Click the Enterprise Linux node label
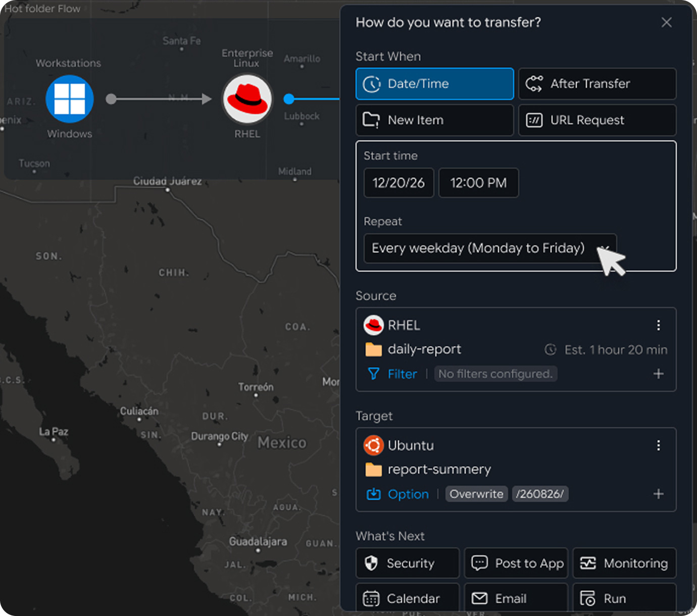Viewport: 697px width, 616px height. (x=247, y=58)
